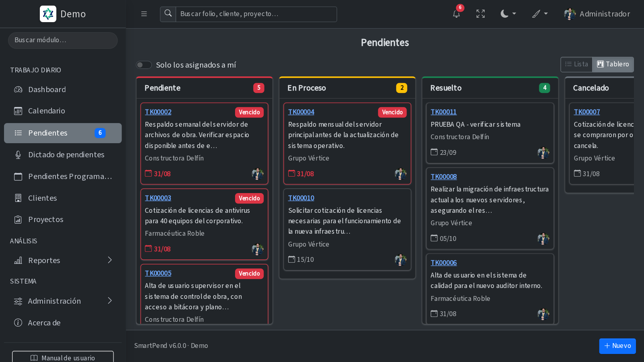644x362 pixels.
Task: Click assignee avatar on card TK00010
Action: tap(400, 260)
